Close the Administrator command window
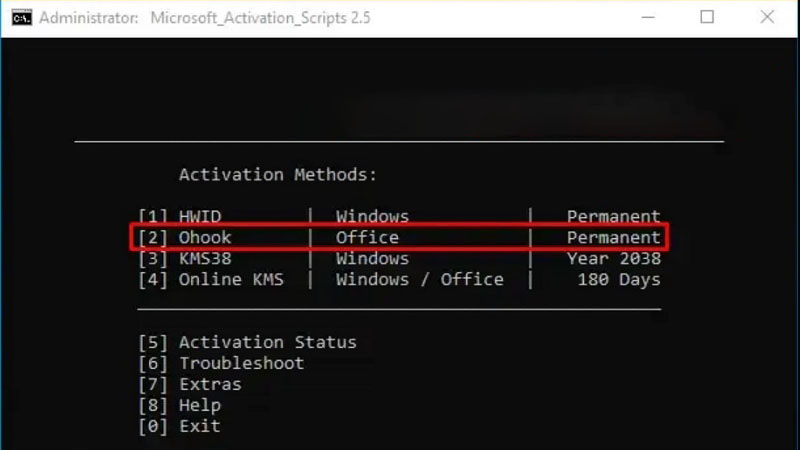 [x=767, y=18]
